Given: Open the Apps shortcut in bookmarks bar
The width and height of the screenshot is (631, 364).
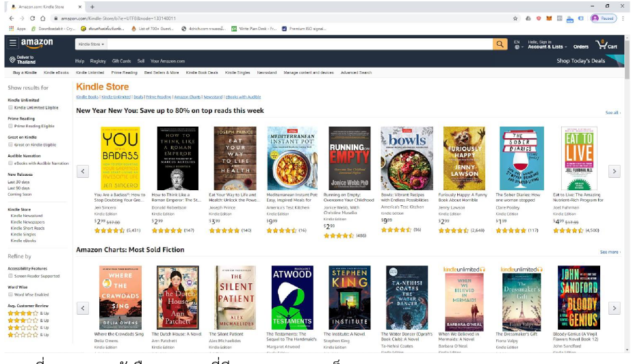Looking at the screenshot, I should [17, 29].
